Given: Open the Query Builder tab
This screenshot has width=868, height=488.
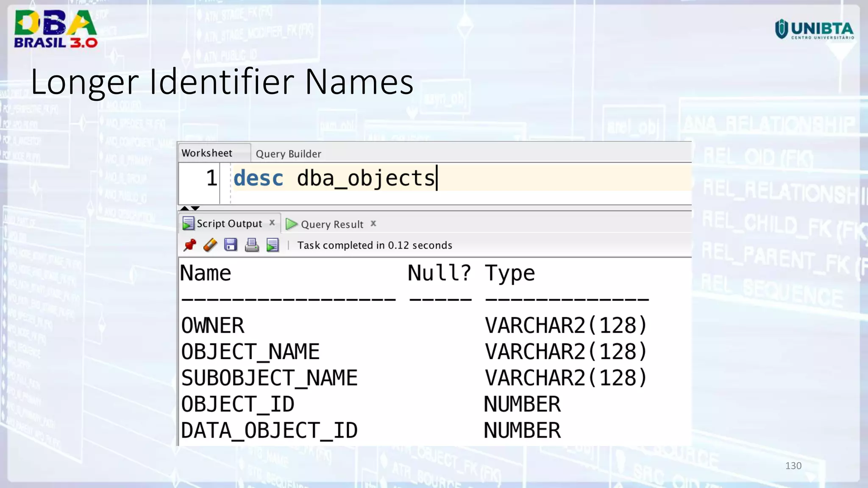Looking at the screenshot, I should 288,154.
